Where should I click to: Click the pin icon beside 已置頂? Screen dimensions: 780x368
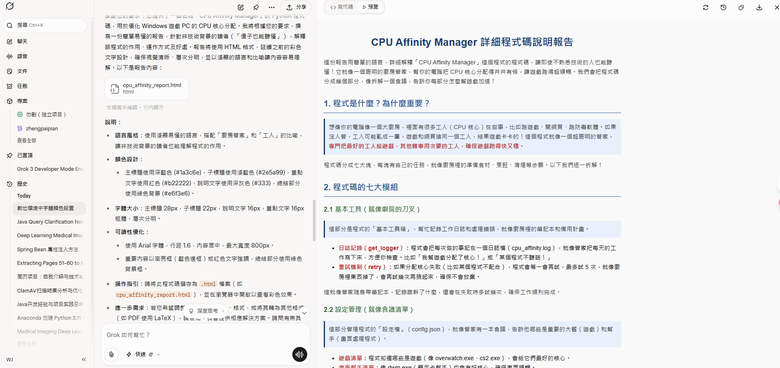click(x=9, y=155)
